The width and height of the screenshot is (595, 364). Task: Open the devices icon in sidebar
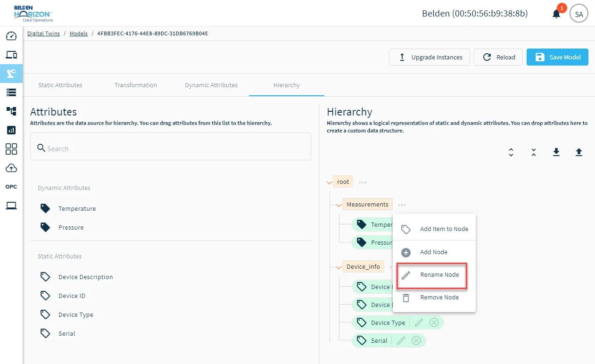point(11,55)
